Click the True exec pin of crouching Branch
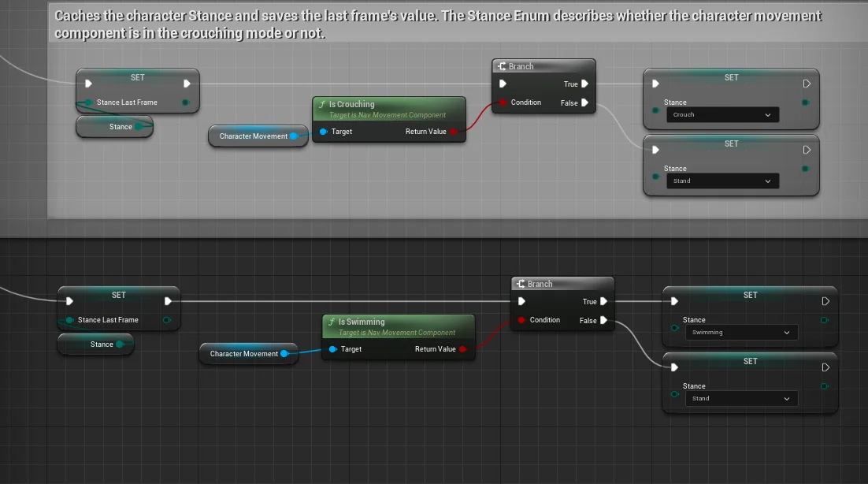 (584, 84)
